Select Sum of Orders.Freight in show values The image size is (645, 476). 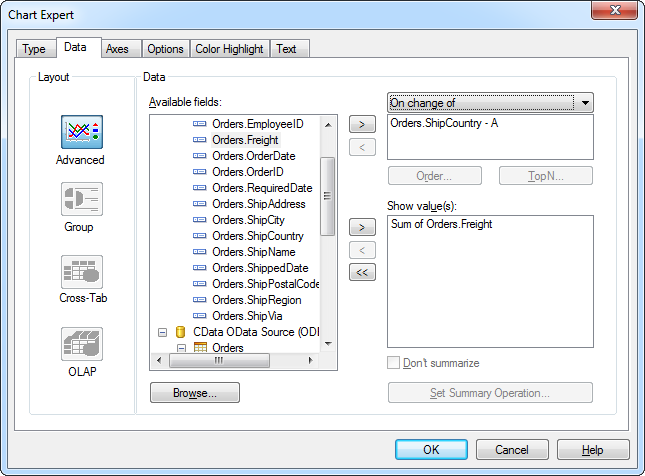pyautogui.click(x=441, y=225)
